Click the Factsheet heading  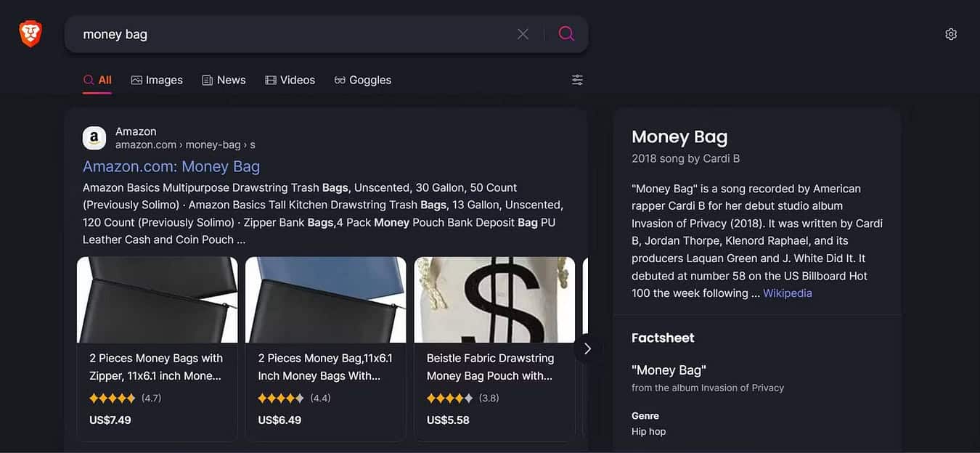663,338
